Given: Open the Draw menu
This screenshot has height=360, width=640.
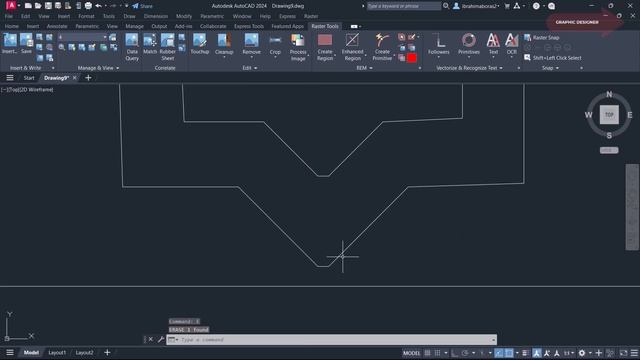Looking at the screenshot, I should pyautogui.click(x=129, y=16).
